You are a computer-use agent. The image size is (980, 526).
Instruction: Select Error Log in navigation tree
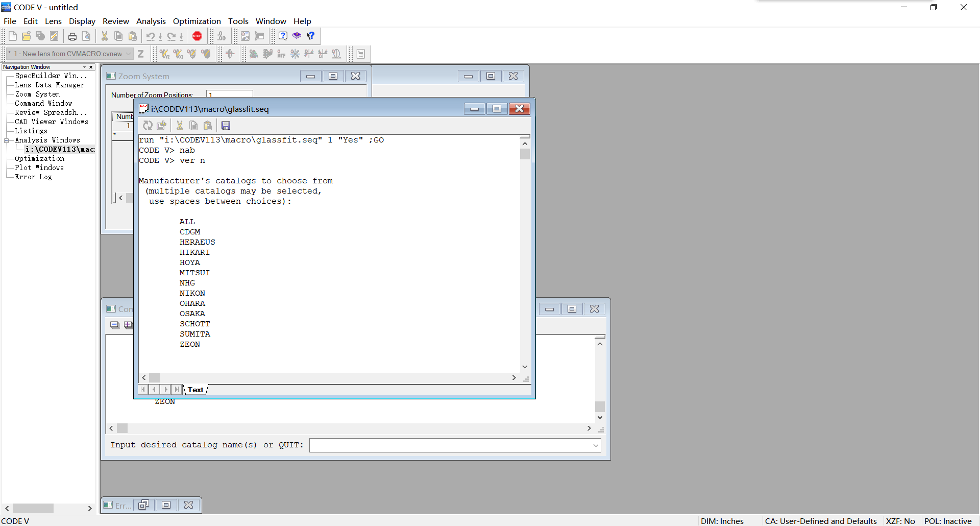point(33,177)
